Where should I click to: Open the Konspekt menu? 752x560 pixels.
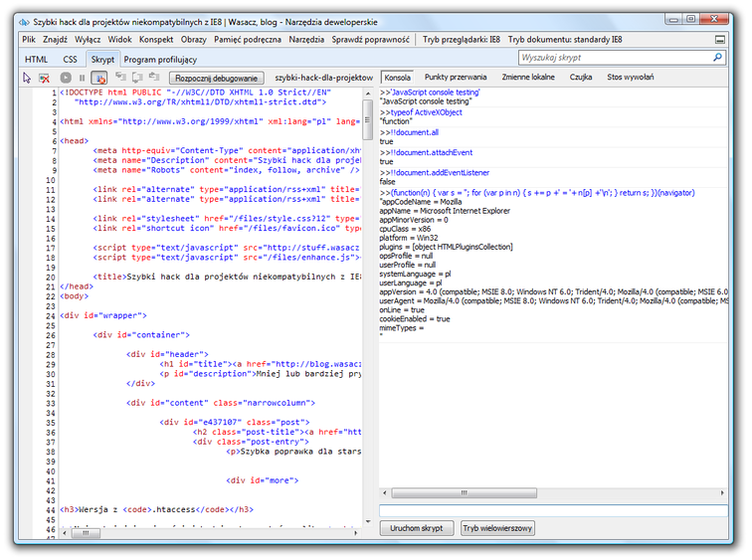click(156, 40)
